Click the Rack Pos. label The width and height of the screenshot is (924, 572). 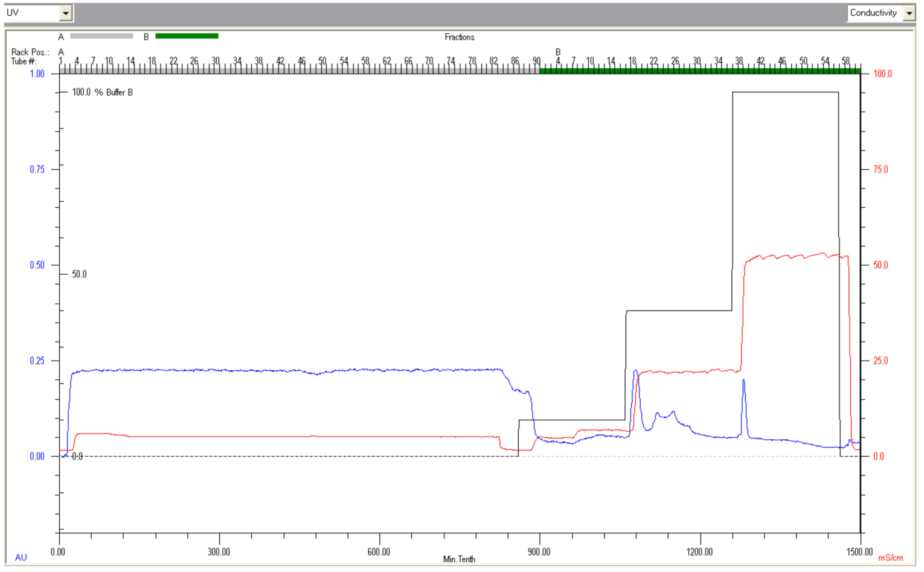30,53
